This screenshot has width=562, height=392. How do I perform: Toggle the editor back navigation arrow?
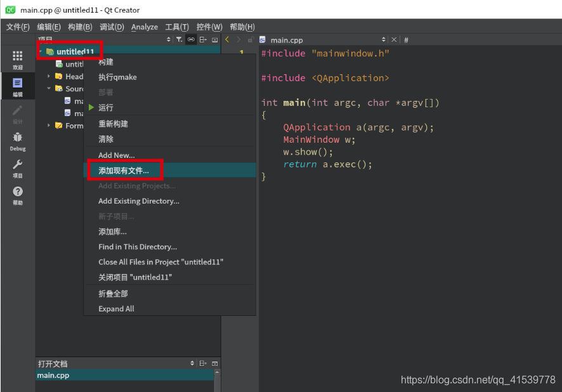click(x=227, y=39)
